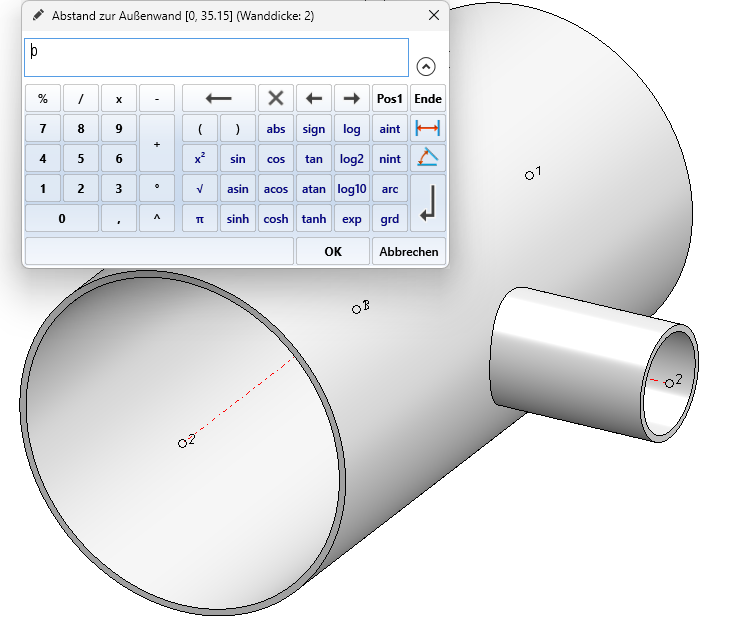This screenshot has height=622, width=753.
Task: Click digit 0 on the keypad
Action: (x=62, y=218)
